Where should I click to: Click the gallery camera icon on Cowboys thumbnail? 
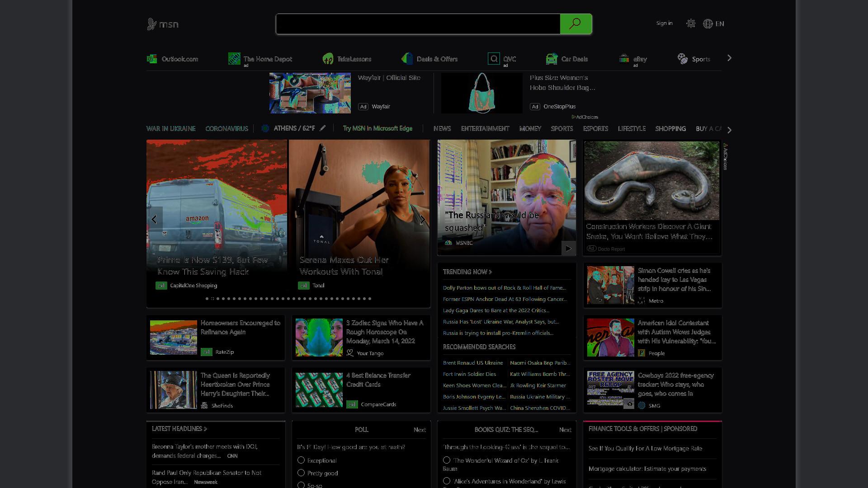coord(629,404)
